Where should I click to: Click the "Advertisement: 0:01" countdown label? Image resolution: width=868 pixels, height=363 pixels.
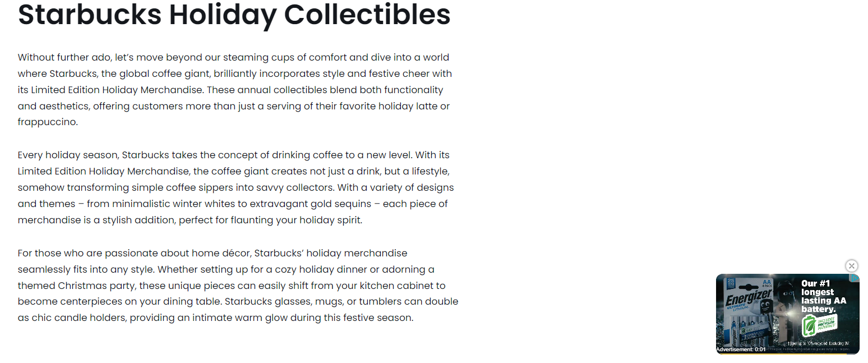741,349
